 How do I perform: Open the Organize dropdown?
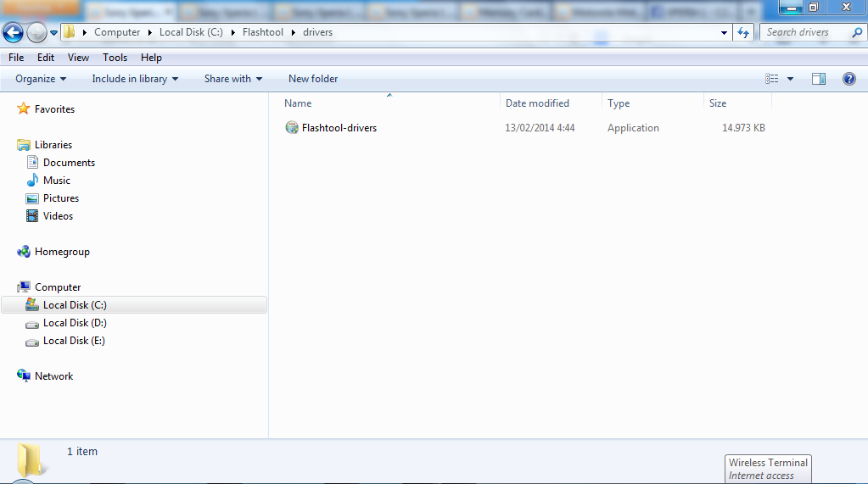click(41, 79)
